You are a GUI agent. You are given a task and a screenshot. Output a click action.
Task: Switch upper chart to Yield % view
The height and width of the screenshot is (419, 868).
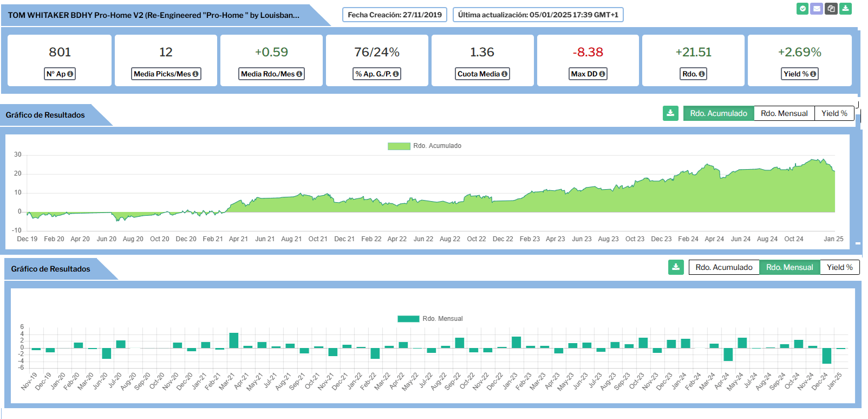834,113
